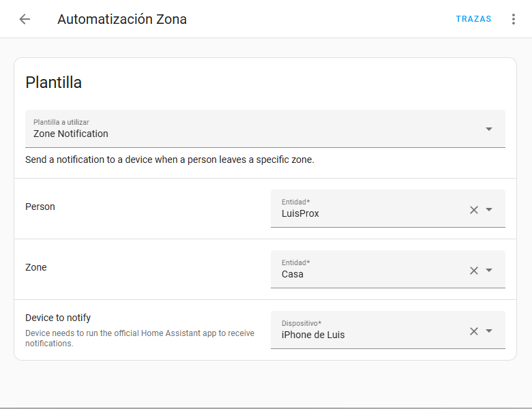Click the LuisProx entity field
532x409 pixels.
pos(368,213)
